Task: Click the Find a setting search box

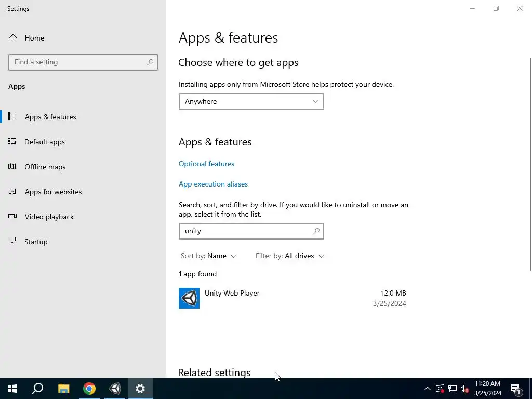Action: (83, 62)
